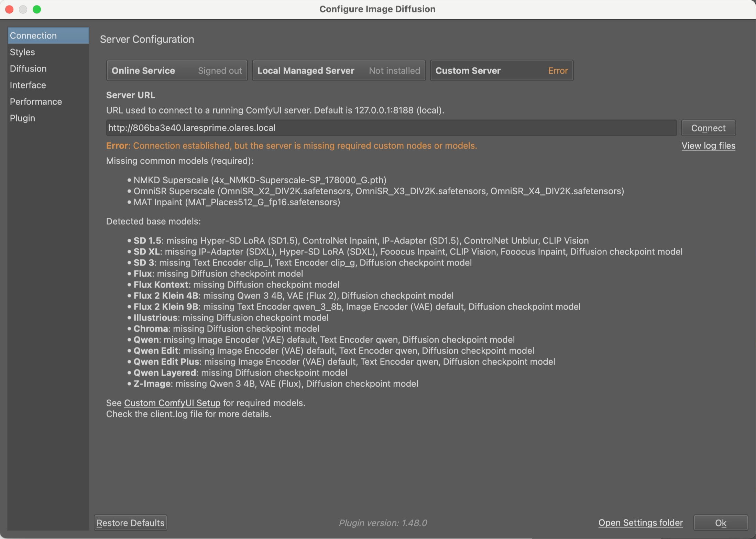Click the Configure Image Diffusion title bar
The image size is (756, 539).
tap(377, 9)
